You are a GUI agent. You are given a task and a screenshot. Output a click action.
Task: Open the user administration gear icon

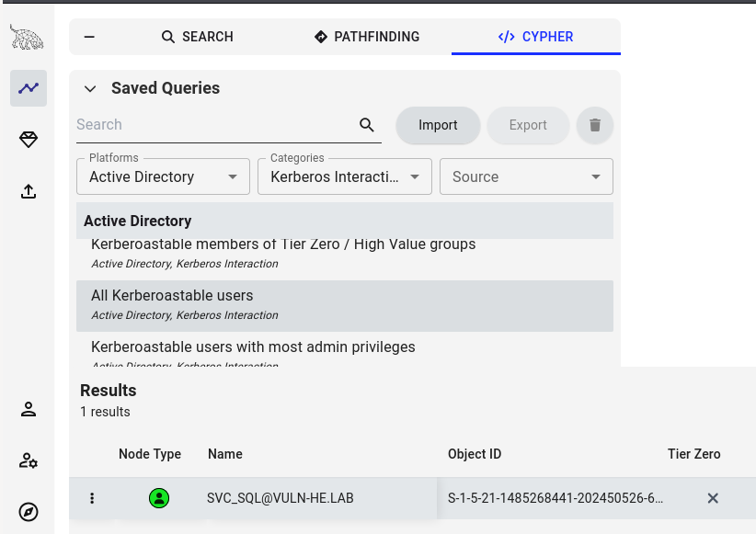click(x=29, y=460)
